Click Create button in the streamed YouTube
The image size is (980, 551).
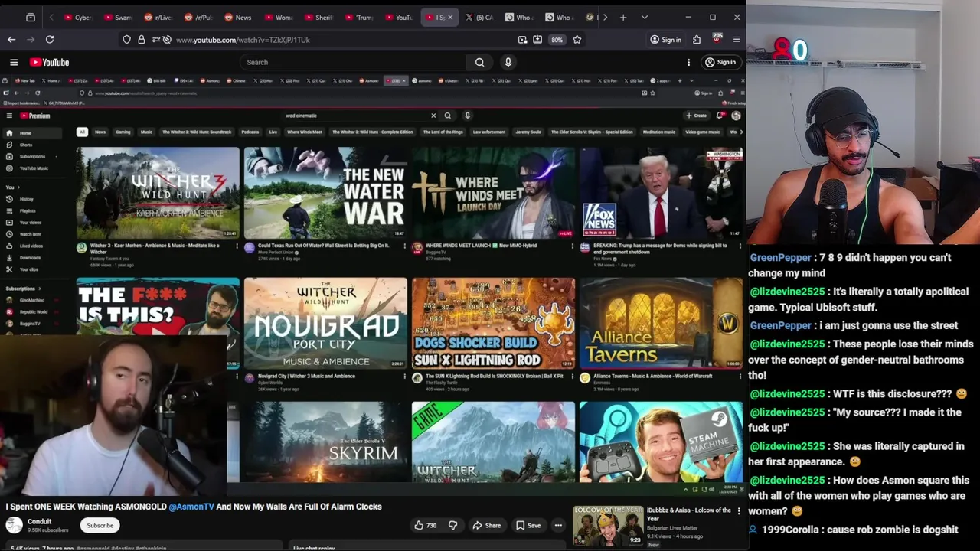697,116
